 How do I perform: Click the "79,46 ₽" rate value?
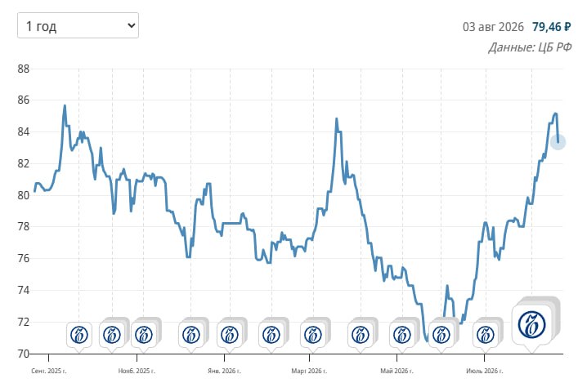click(x=552, y=27)
